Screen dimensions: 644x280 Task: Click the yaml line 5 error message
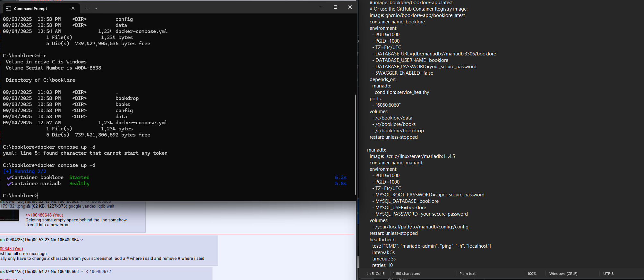coord(85,153)
